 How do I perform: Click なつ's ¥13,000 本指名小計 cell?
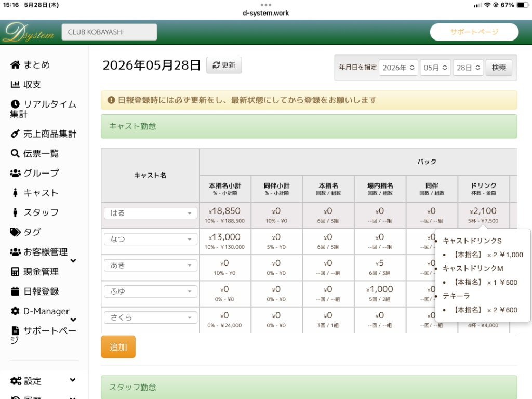[224, 242]
